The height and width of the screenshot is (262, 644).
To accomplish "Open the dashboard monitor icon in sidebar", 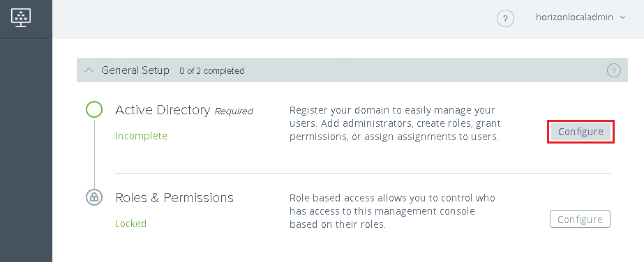I will tap(21, 17).
